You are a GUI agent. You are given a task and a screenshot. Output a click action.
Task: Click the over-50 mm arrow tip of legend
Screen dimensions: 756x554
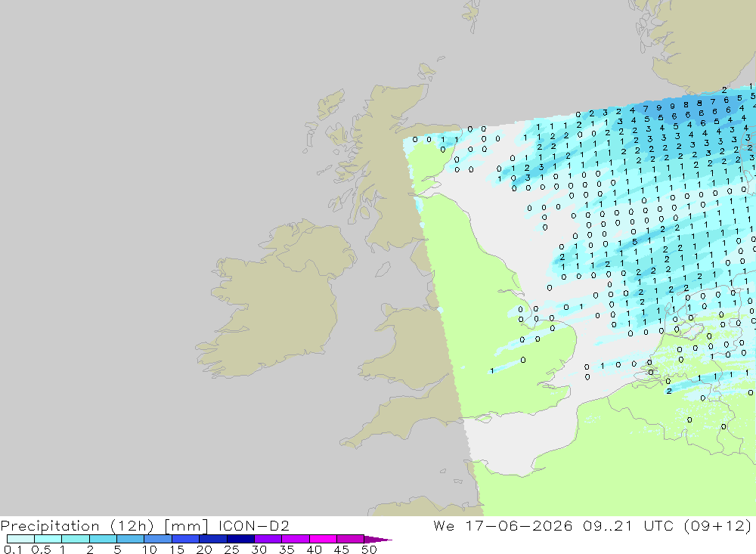[x=378, y=539]
